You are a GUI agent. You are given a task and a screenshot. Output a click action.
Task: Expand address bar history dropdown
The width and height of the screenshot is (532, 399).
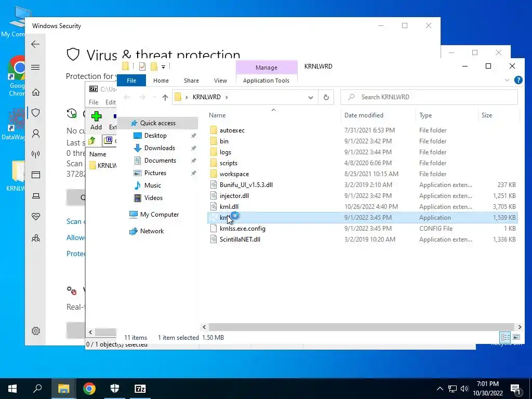pyautogui.click(x=311, y=97)
